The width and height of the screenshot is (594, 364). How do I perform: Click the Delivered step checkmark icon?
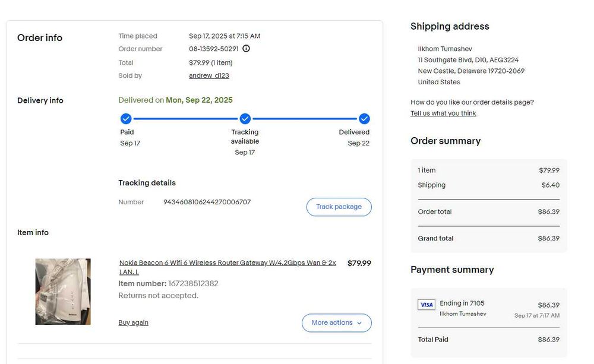pos(364,119)
